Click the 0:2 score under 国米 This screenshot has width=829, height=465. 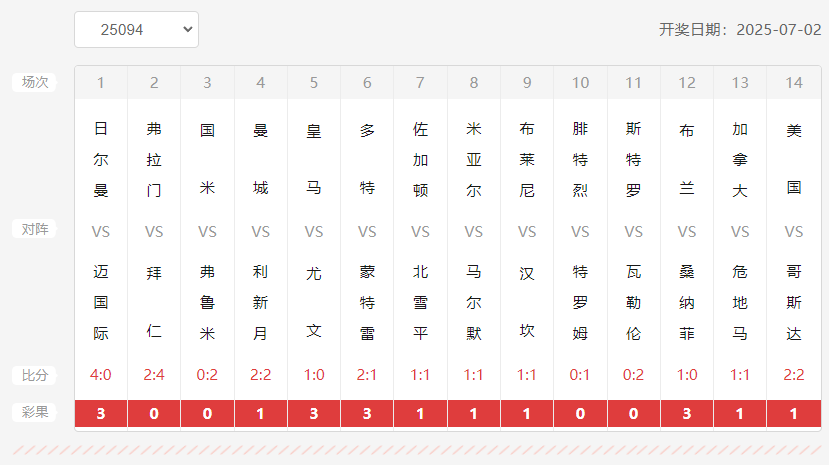coord(207,375)
